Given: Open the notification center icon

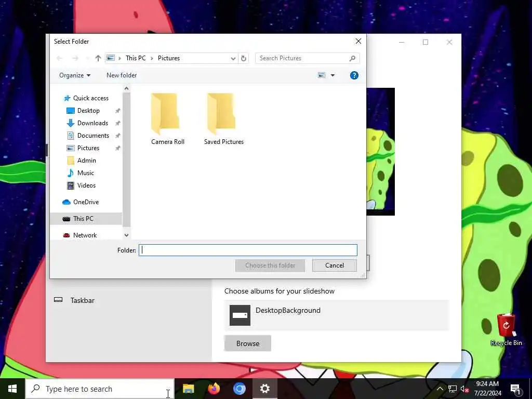Looking at the screenshot, I should coord(516,389).
